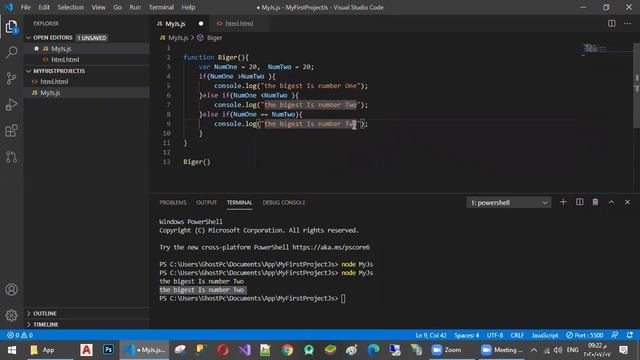Show hidden system tray icons

pos(533,350)
